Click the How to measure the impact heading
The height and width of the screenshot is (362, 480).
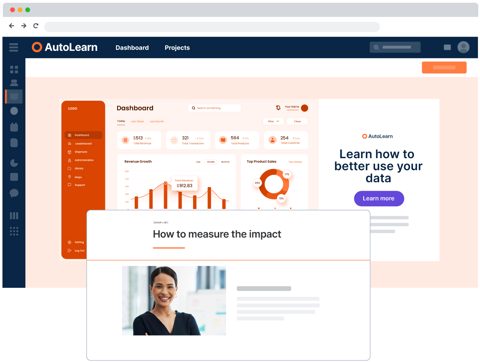click(217, 234)
